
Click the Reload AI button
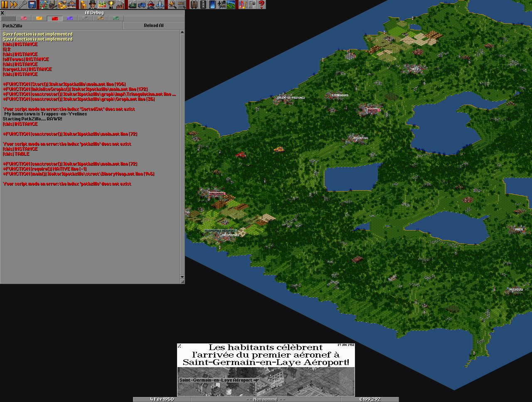[154, 25]
